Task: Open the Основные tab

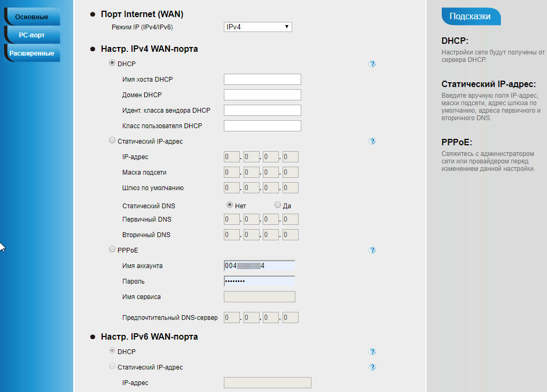Action: coord(32,17)
